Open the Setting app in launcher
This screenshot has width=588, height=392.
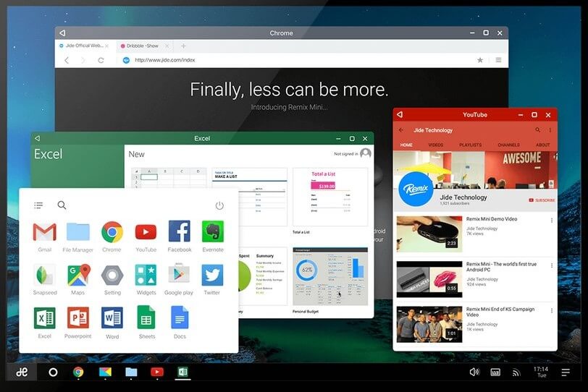point(112,275)
